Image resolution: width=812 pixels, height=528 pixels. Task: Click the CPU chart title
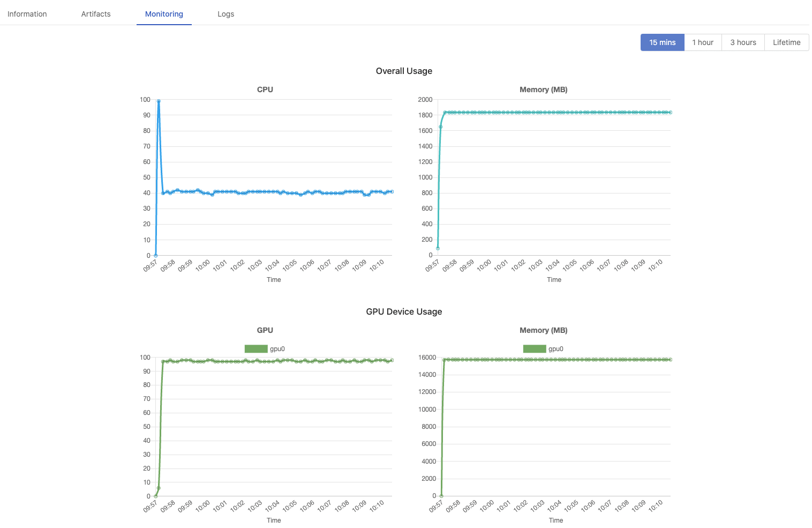(265, 90)
